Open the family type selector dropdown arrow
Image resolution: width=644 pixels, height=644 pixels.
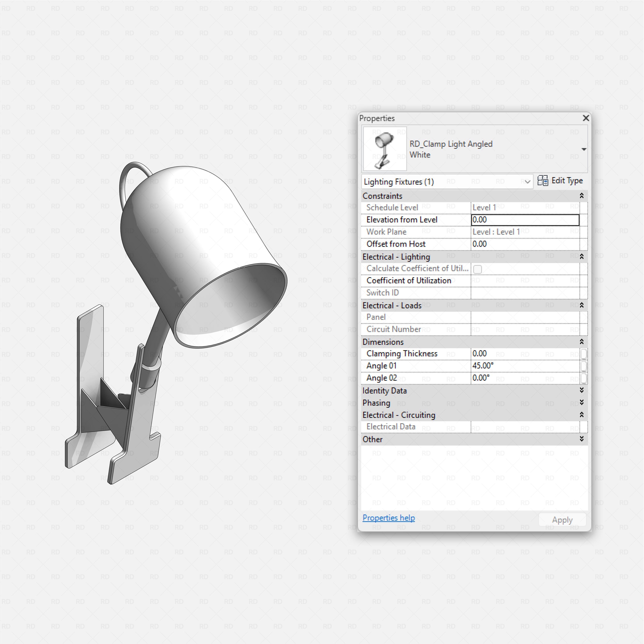pyautogui.click(x=584, y=149)
